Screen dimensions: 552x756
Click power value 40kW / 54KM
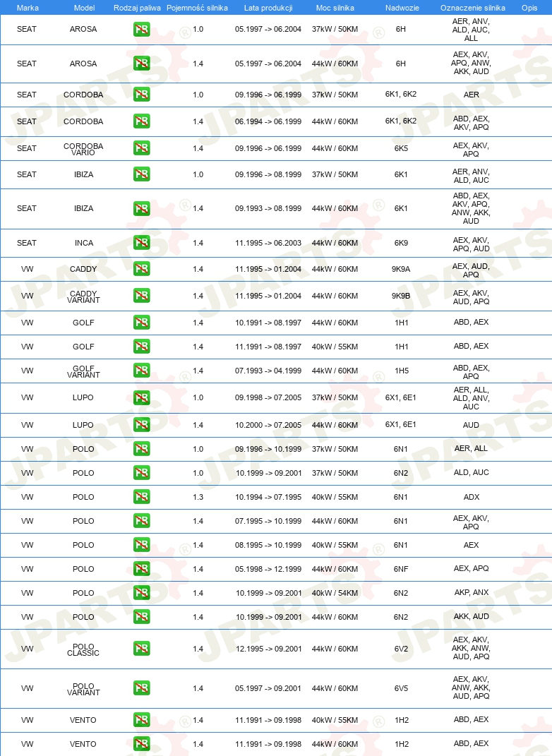[335, 593]
